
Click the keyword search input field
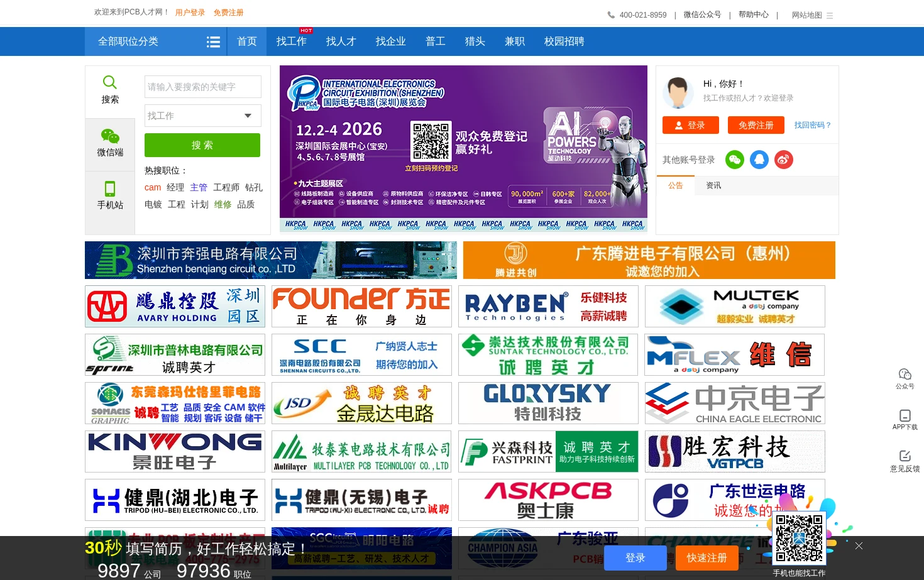tap(203, 87)
